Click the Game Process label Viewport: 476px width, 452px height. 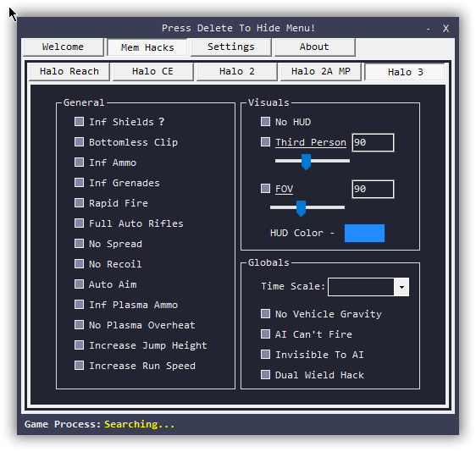coord(63,424)
